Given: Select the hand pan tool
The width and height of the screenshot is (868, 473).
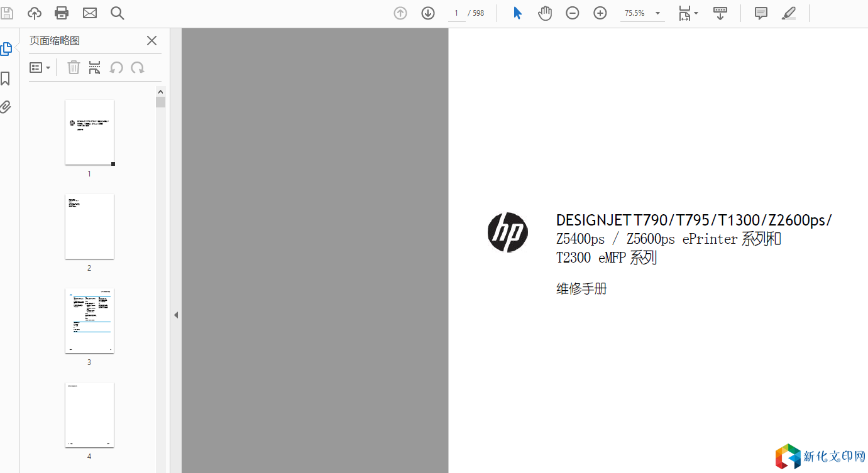Looking at the screenshot, I should (545, 13).
